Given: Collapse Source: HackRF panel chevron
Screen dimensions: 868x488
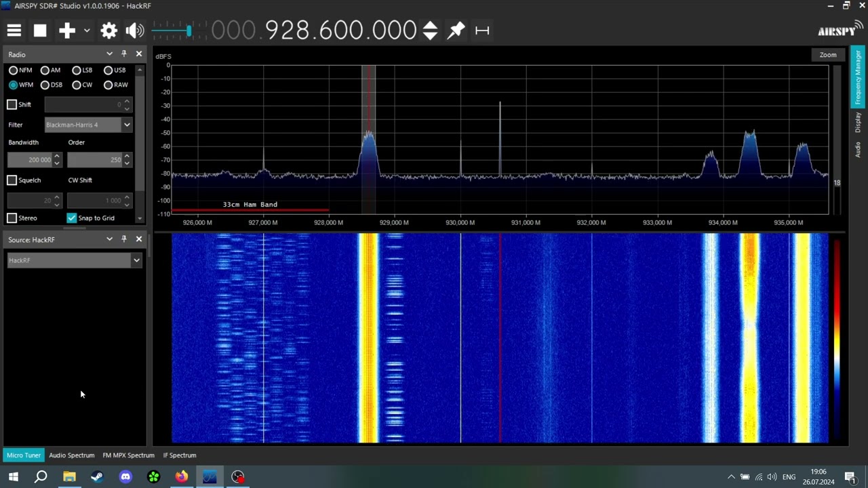Looking at the screenshot, I should [x=109, y=239].
